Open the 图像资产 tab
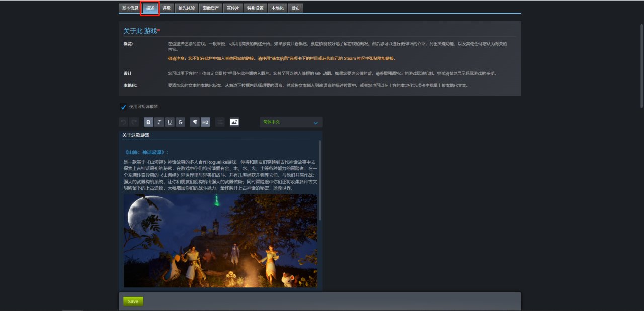Image resolution: width=644 pixels, height=311 pixels. 210,8
